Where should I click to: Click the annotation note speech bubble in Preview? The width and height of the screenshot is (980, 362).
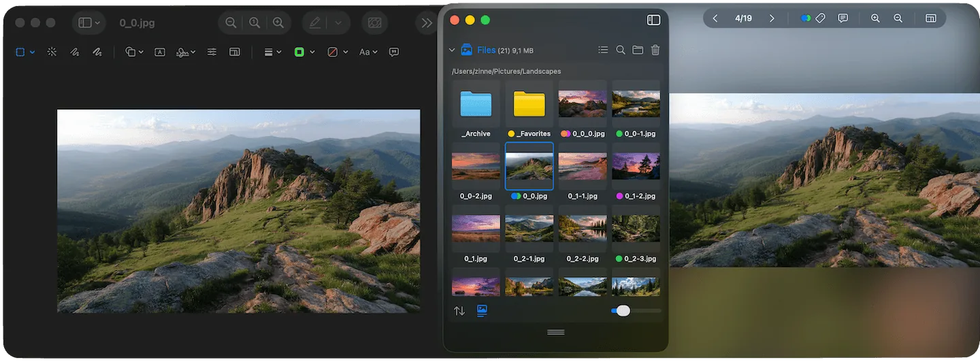(x=393, y=52)
